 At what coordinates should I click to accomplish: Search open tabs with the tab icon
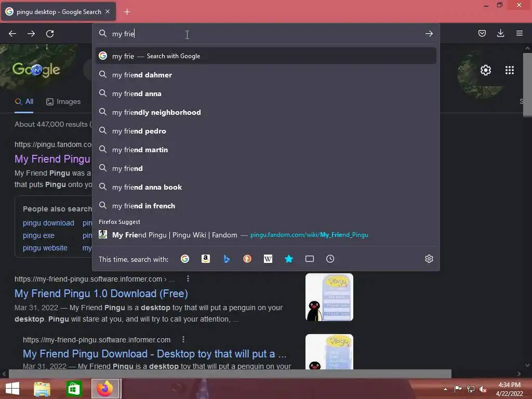(310, 259)
